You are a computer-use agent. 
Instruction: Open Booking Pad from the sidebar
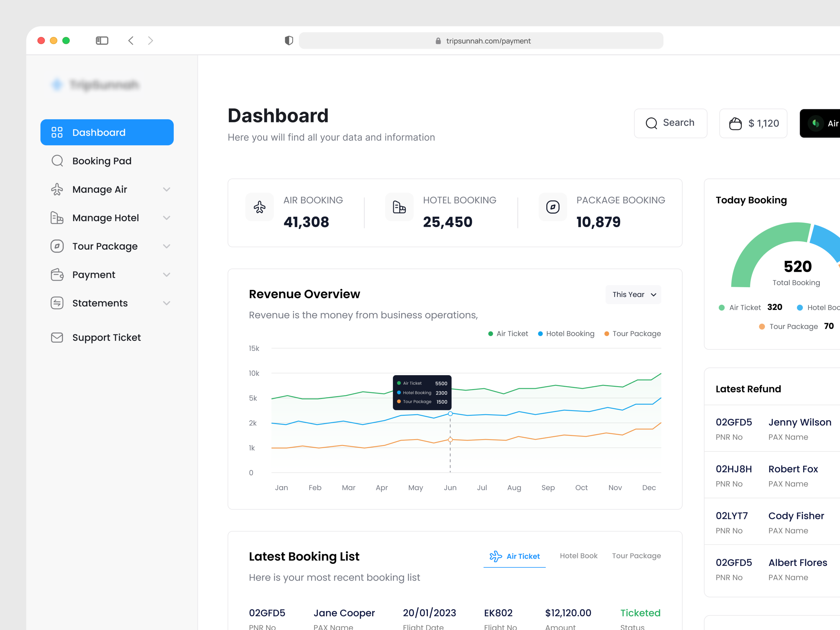(x=101, y=161)
